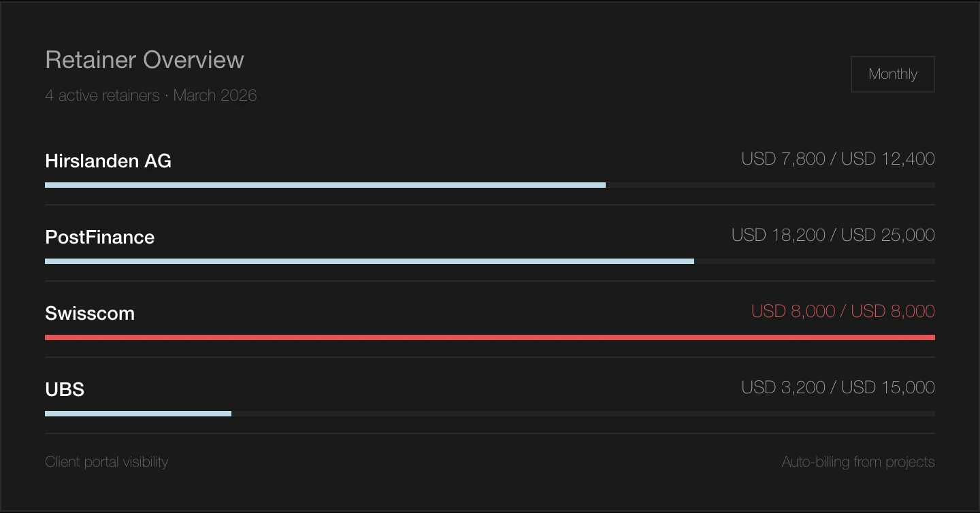The image size is (980, 513).
Task: Select the UBS retainer name
Action: pyautogui.click(x=65, y=390)
